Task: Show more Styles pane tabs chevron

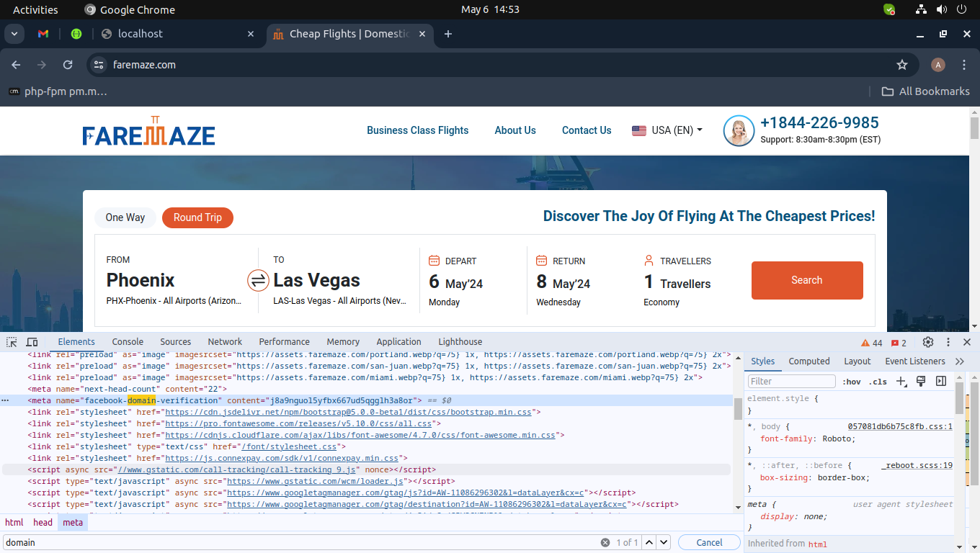Action: 959,361
